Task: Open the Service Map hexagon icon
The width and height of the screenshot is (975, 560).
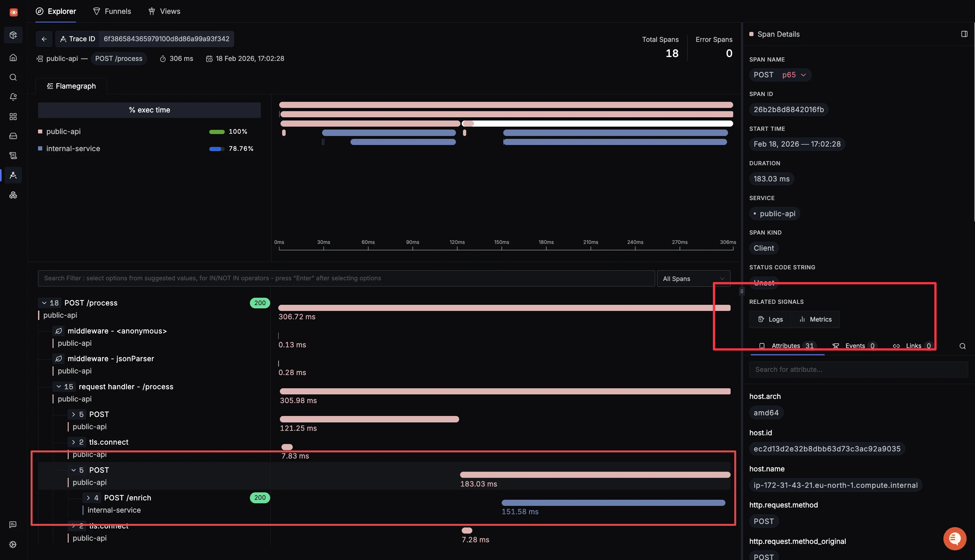Action: (13, 195)
